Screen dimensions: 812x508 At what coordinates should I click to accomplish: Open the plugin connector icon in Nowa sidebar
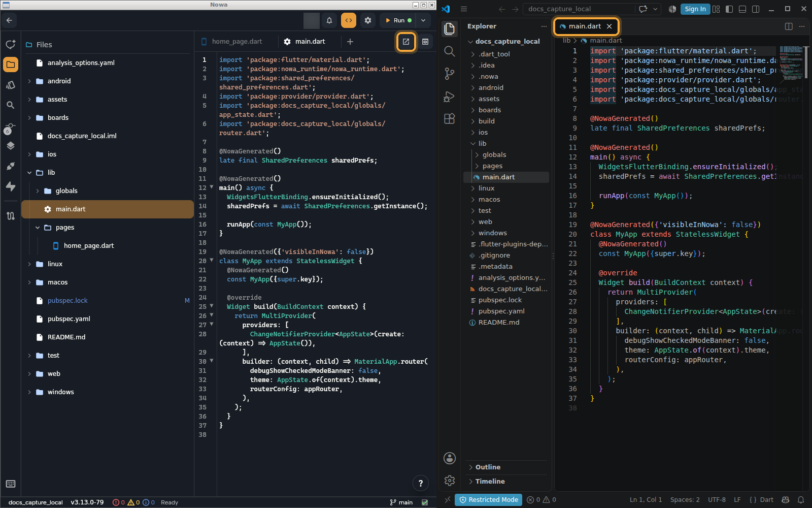[11, 166]
